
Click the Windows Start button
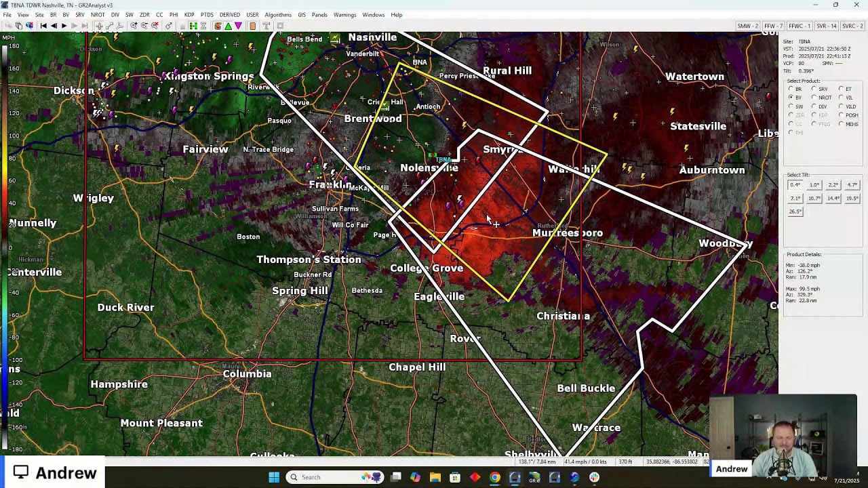point(274,477)
